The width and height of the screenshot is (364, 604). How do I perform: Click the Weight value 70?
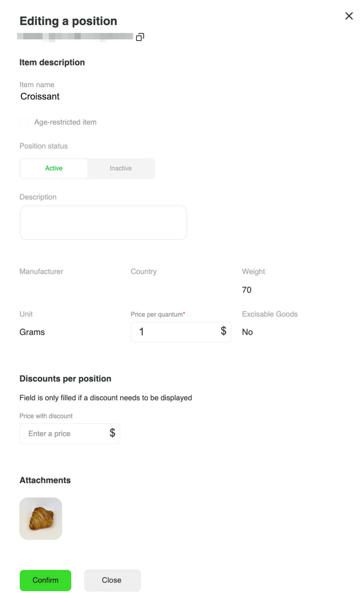246,290
